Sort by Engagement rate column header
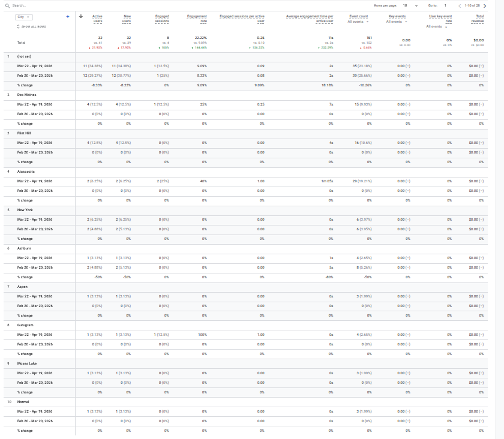The image size is (504, 439). pos(197,19)
